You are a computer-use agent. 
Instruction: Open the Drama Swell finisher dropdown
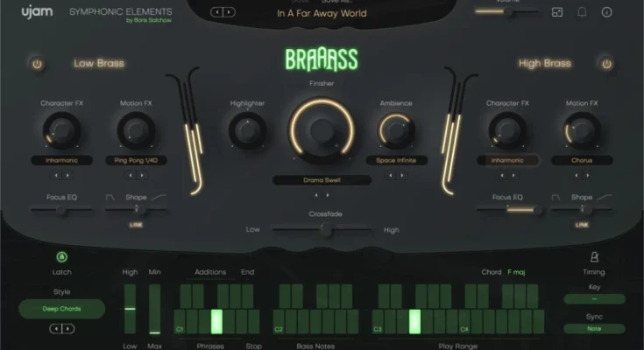point(322,180)
